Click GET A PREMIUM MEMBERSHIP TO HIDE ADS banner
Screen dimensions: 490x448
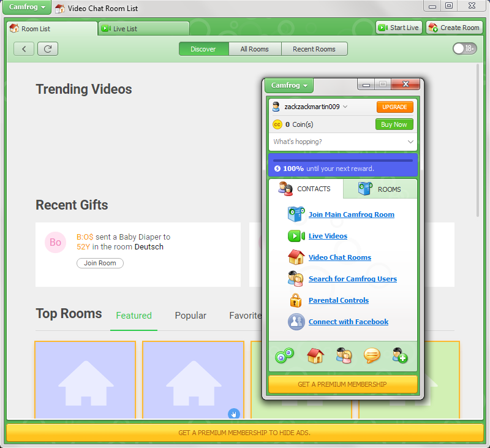pos(244,433)
